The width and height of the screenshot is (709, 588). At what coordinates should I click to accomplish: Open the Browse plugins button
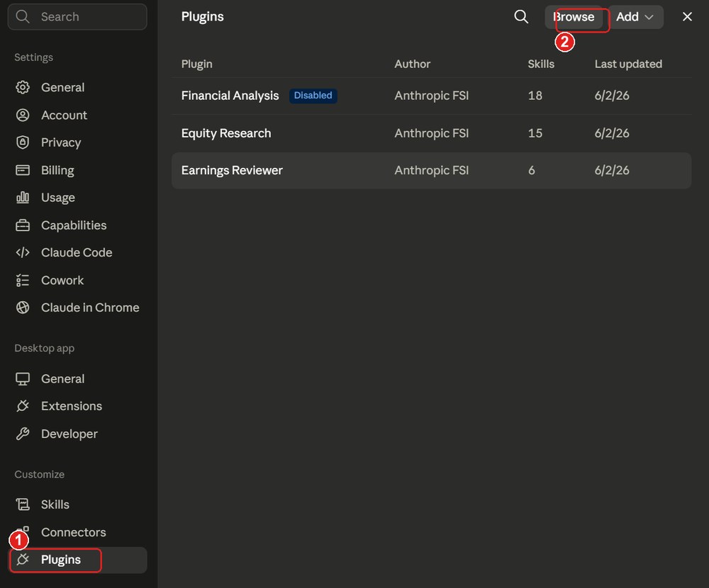point(574,17)
